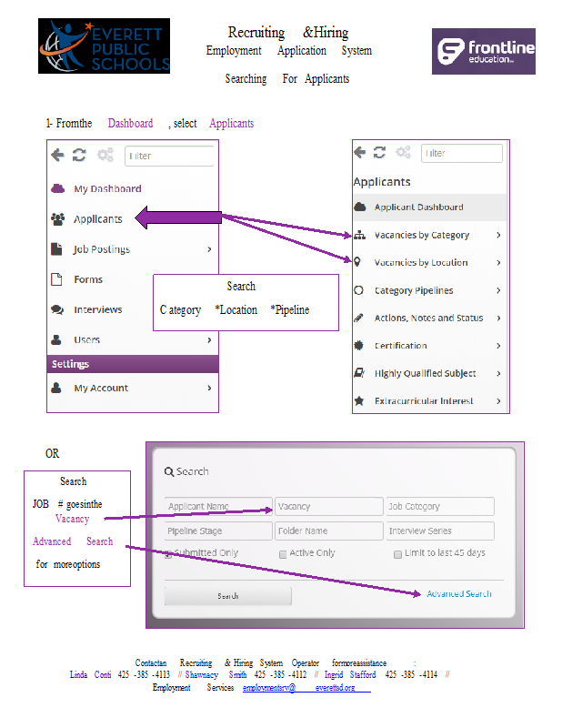The height and width of the screenshot is (728, 562).
Task: Expand Actions, Notes and Status chevron
Action: (498, 318)
